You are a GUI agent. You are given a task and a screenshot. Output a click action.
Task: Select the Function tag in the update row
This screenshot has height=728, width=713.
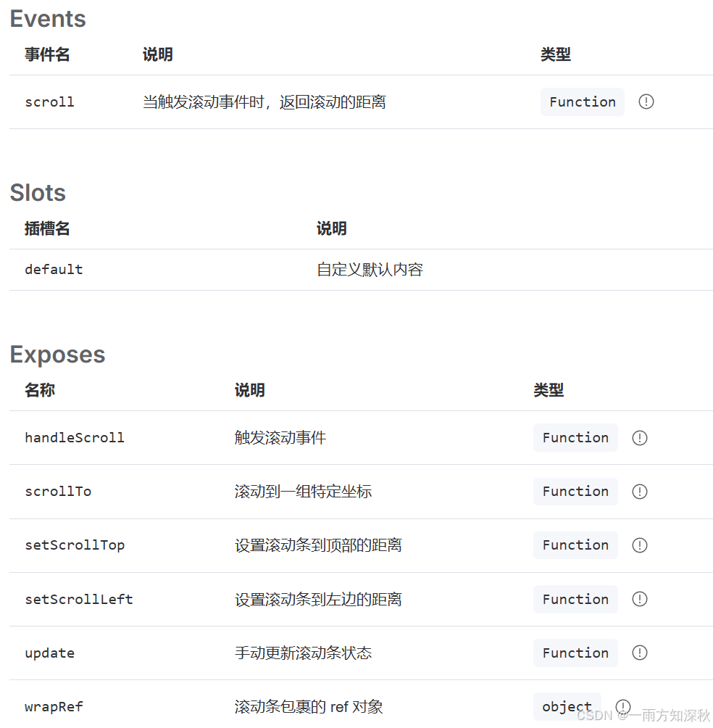[575, 653]
